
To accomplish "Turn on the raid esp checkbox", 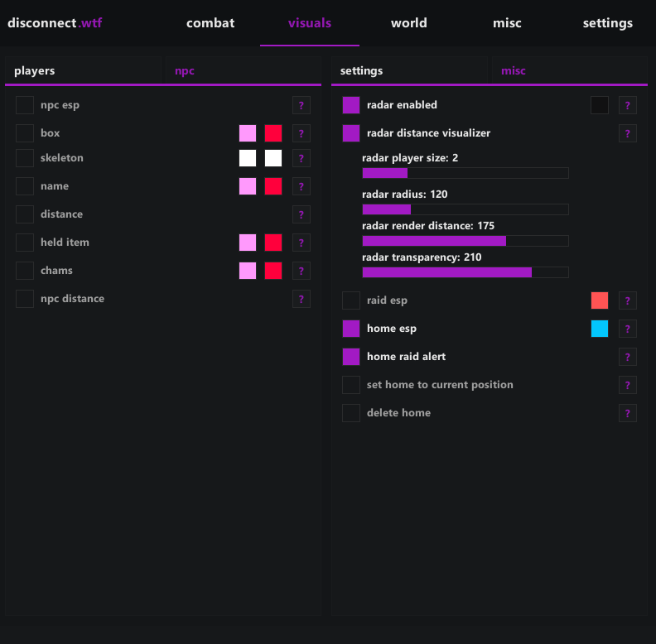I will click(x=351, y=300).
